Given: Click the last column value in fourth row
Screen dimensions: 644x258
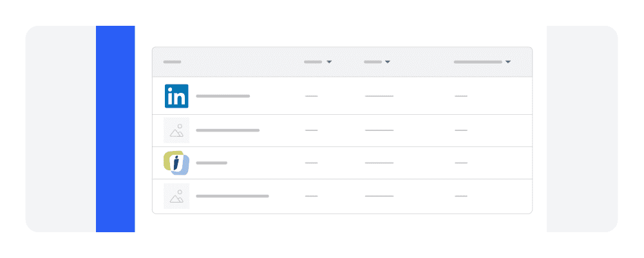Looking at the screenshot, I should tap(460, 195).
